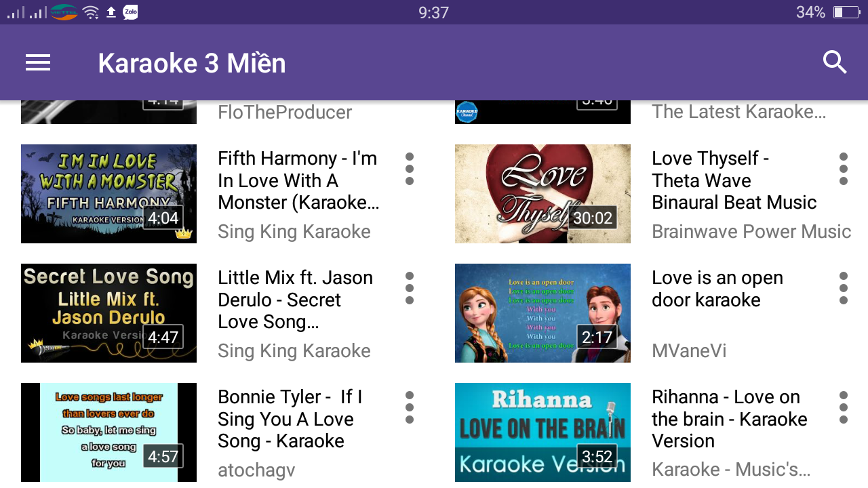Open options for Bonnie Tyler karaoke video
The width and height of the screenshot is (868, 488).
(410, 407)
